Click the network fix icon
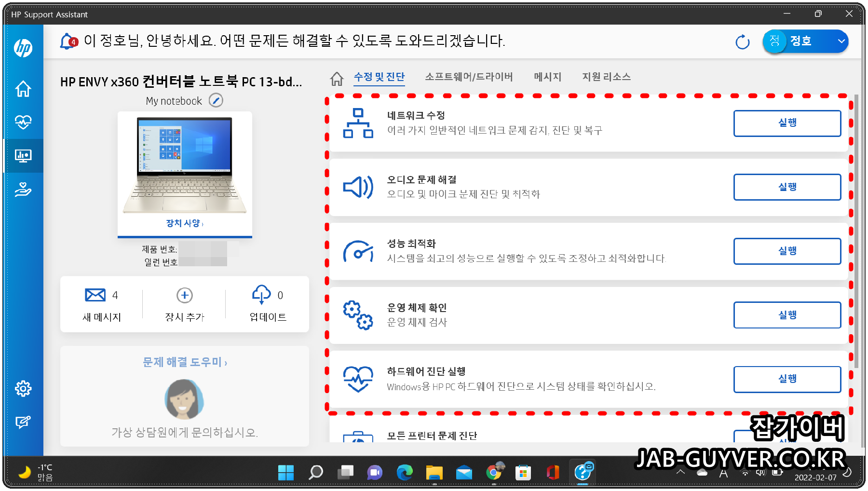 pyautogui.click(x=358, y=123)
